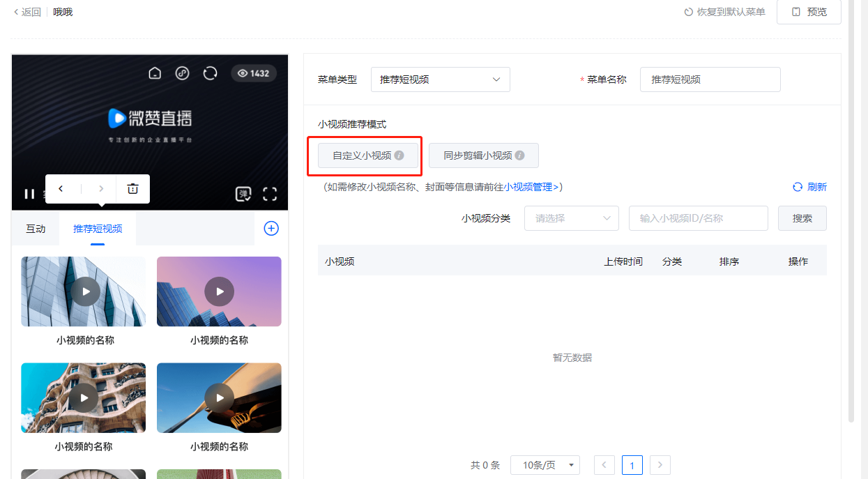Select 自定义小视频 mode
This screenshot has width=868, height=479.
[x=368, y=155]
